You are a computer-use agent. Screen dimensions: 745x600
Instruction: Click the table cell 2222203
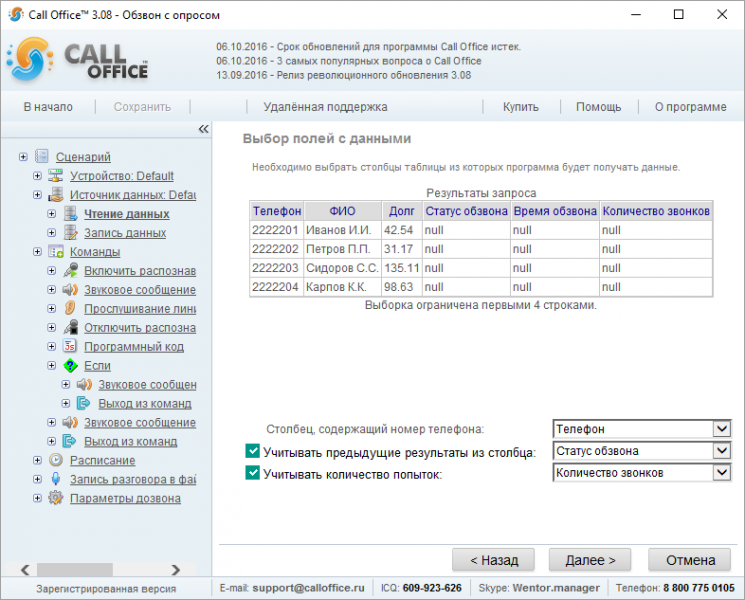(x=277, y=268)
